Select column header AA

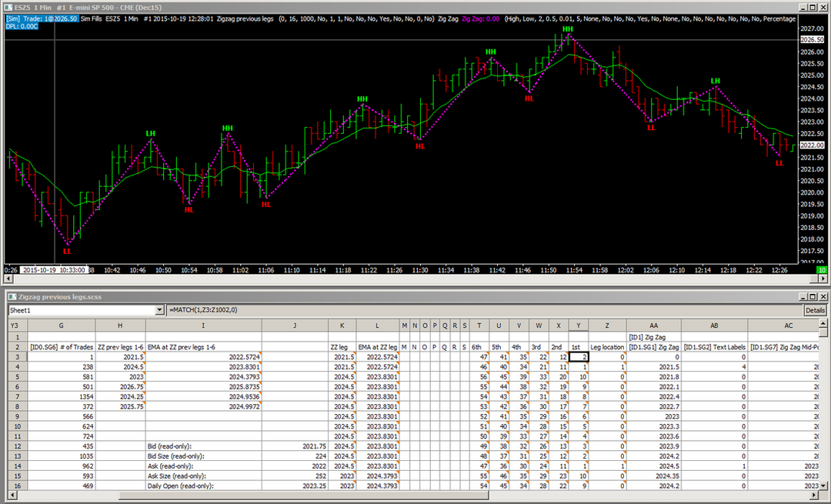click(x=653, y=325)
